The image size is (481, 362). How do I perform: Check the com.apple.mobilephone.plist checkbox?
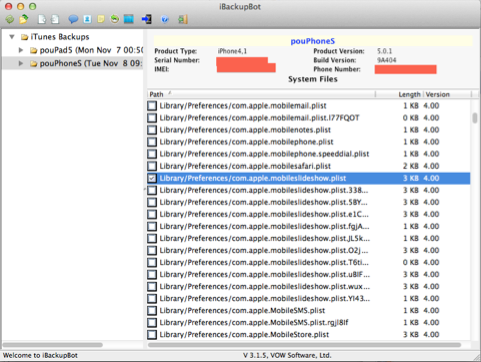(x=152, y=142)
